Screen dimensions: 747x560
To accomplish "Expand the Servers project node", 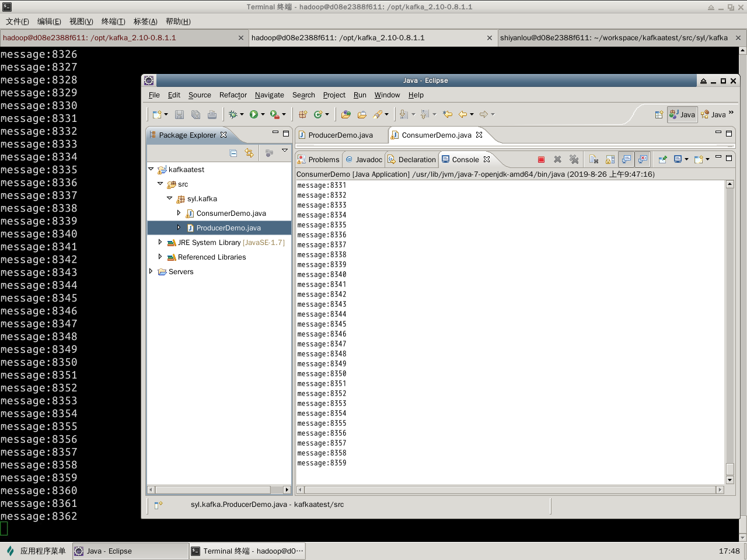I will pos(151,271).
